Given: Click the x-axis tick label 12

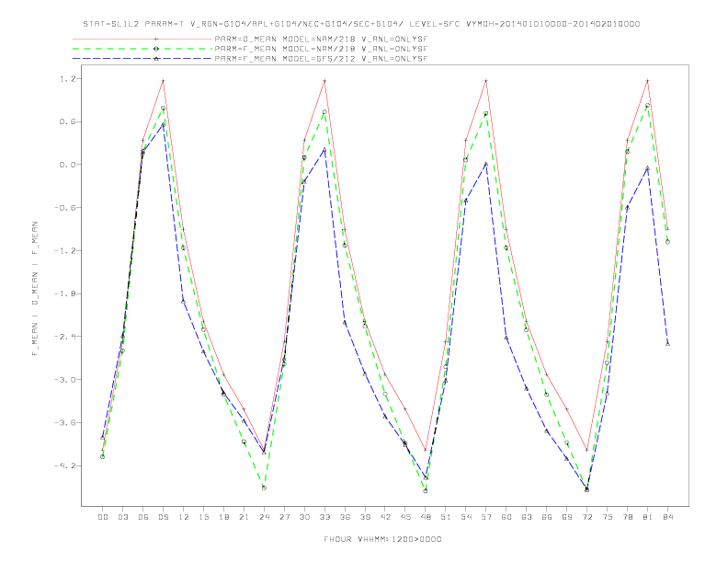Looking at the screenshot, I should pos(184,517).
